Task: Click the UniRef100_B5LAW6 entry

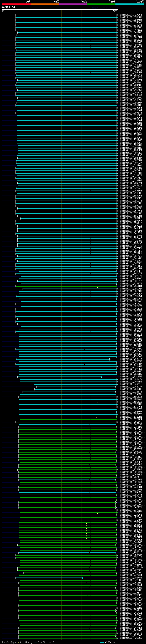Action: [x=131, y=346]
